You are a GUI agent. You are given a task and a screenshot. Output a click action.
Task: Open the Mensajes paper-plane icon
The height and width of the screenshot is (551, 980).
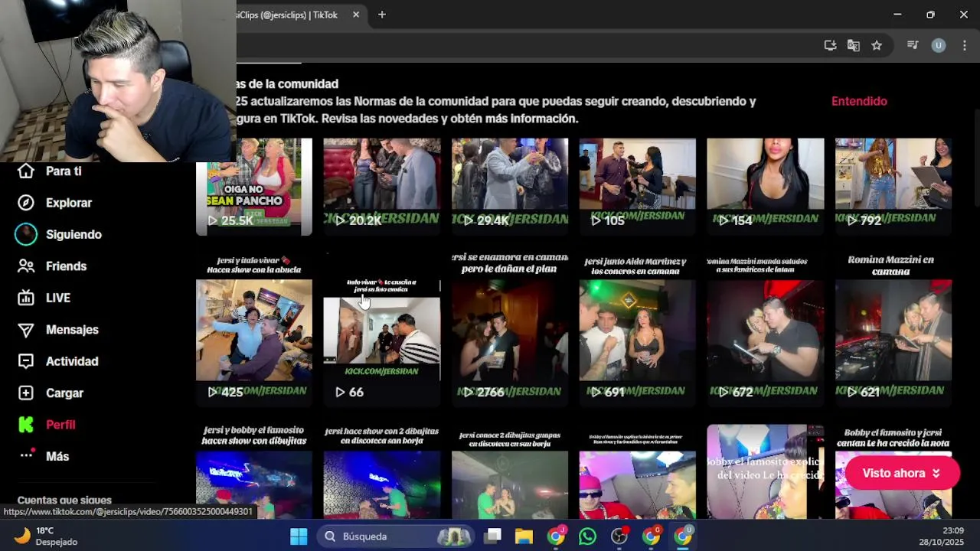pyautogui.click(x=26, y=330)
